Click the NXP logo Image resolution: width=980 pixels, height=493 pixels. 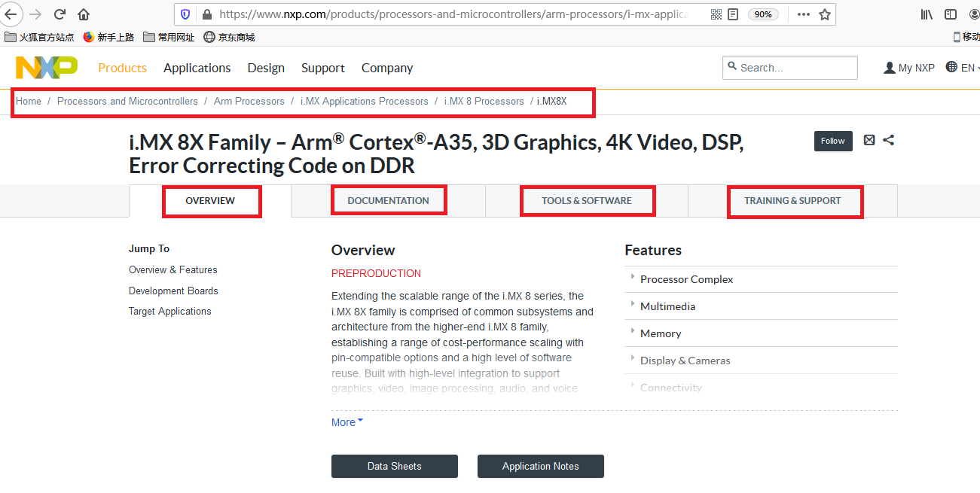click(x=46, y=68)
